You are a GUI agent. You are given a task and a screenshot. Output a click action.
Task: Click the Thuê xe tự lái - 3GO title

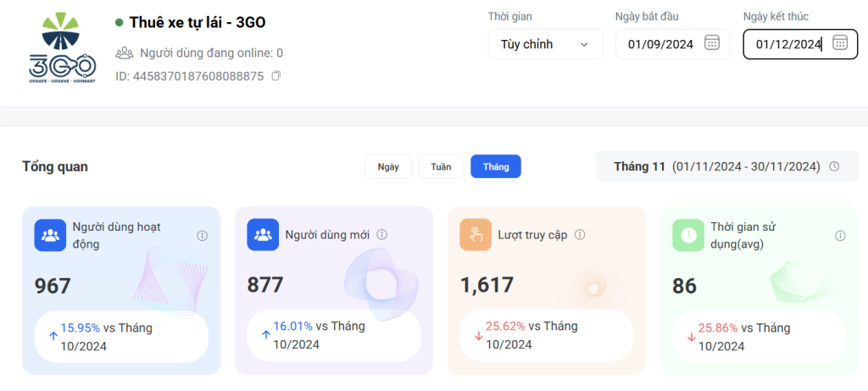pos(198,22)
